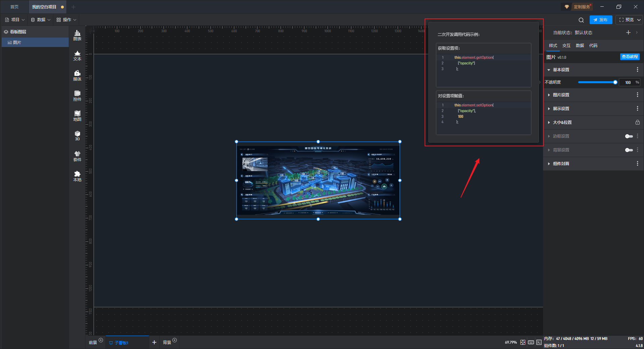
Task: Add a new sub-board with the plus icon
Action: (x=154, y=342)
